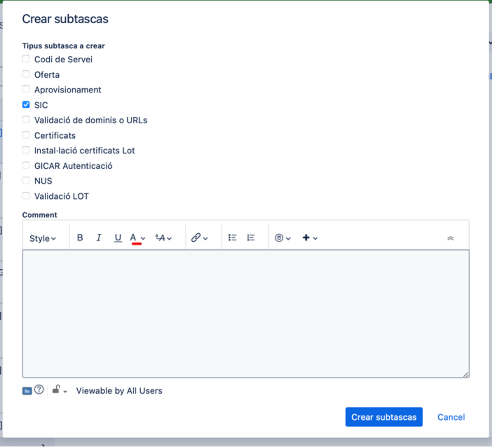The height and width of the screenshot is (448, 493).
Task: Open the editor help question mark icon
Action: 39,390
